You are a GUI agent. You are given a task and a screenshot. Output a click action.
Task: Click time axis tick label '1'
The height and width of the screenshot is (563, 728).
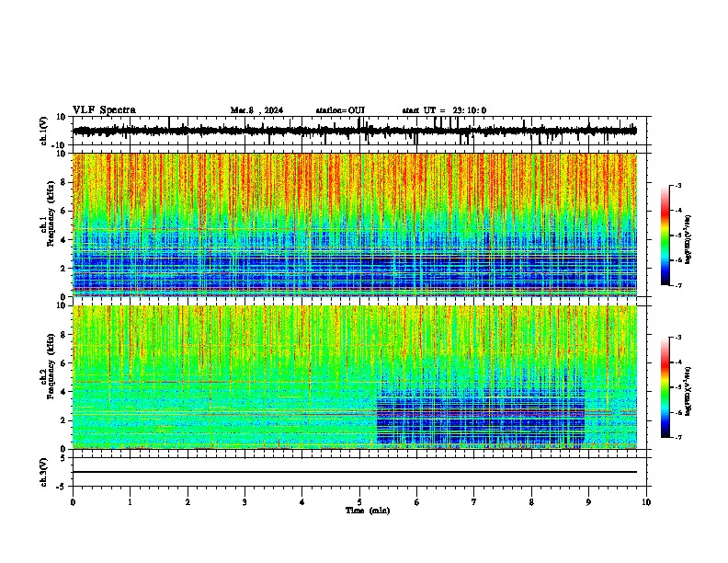pos(130,502)
